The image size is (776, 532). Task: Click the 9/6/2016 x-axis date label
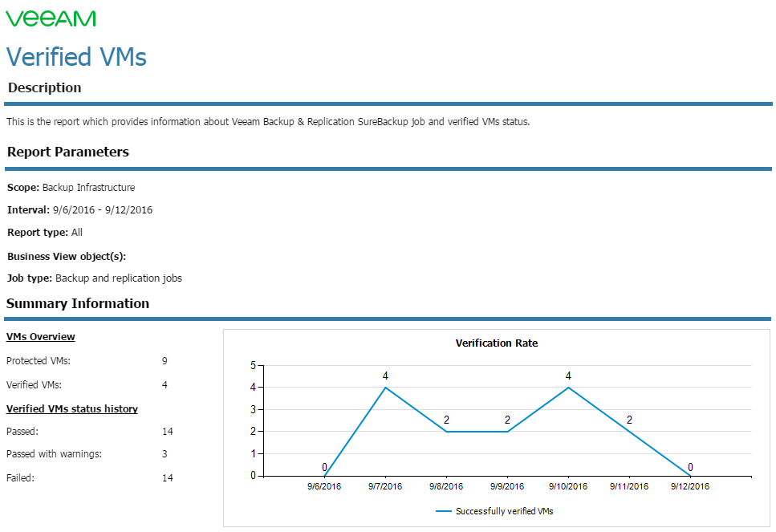tap(324, 486)
